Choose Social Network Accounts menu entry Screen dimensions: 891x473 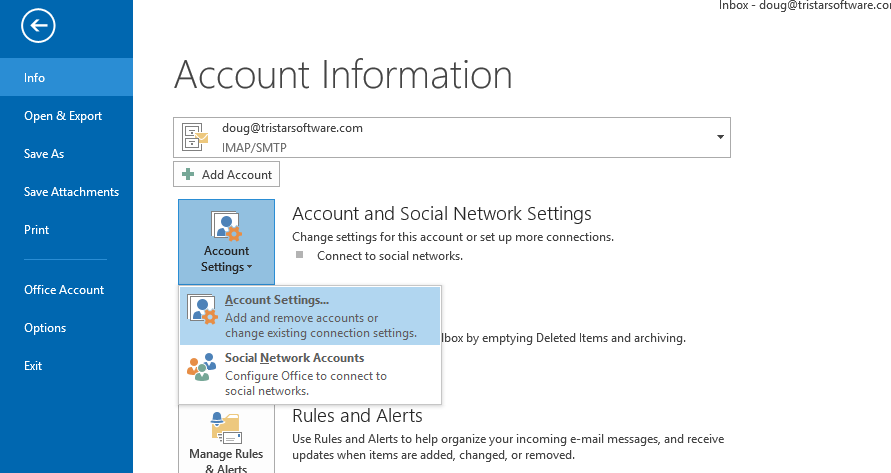click(310, 374)
